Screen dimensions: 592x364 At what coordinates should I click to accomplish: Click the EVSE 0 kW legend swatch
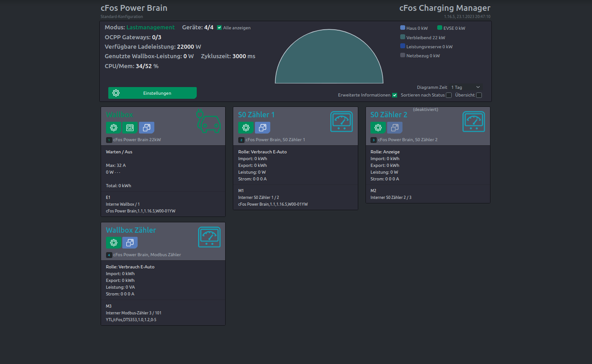(x=439, y=28)
